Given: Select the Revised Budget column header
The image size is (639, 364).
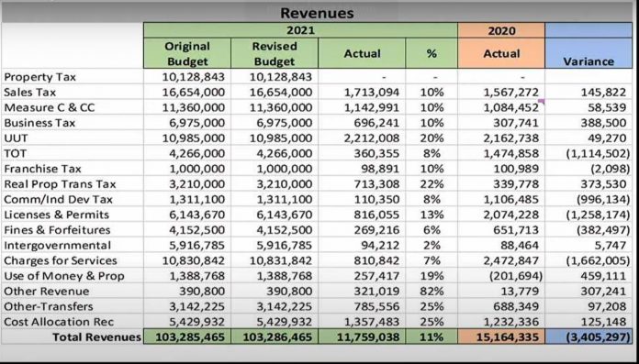Looking at the screenshot, I should tap(275, 53).
